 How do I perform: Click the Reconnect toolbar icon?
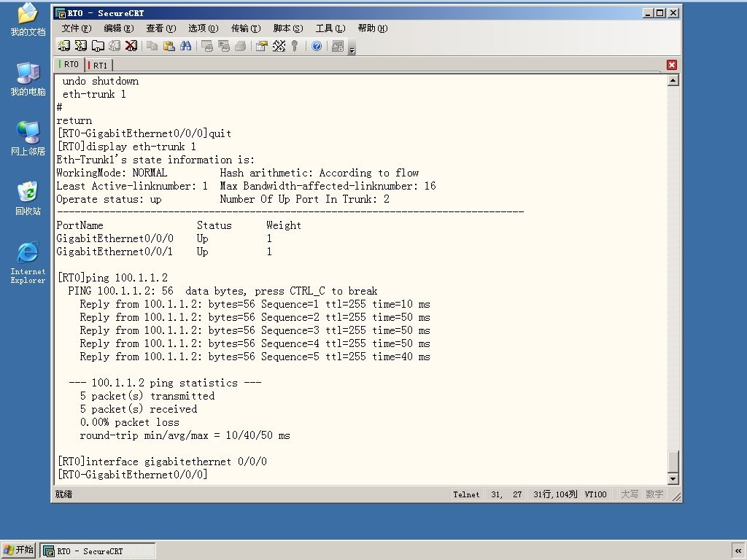115,46
